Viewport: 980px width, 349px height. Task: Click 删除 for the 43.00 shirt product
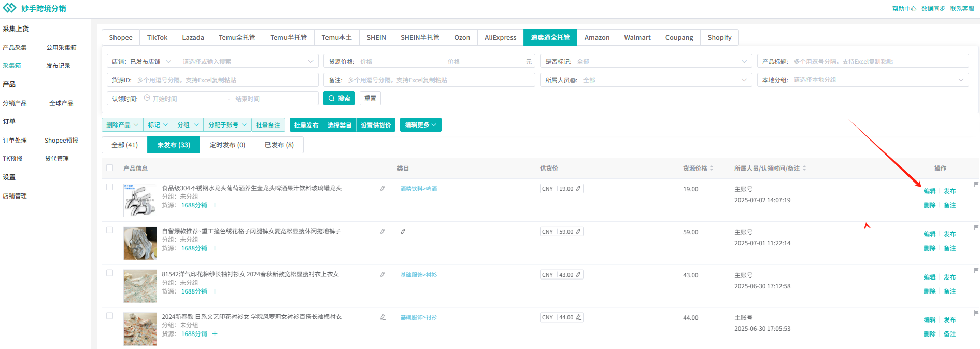[930, 291]
